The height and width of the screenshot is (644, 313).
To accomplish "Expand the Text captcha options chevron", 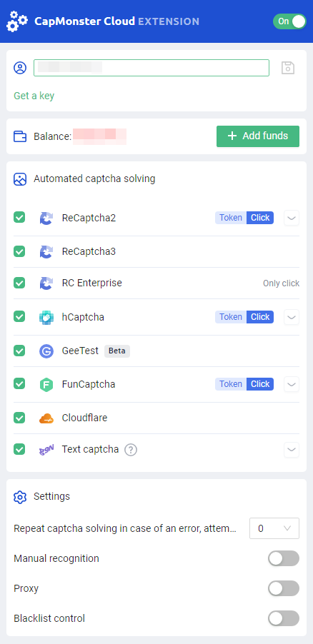I will pyautogui.click(x=292, y=450).
